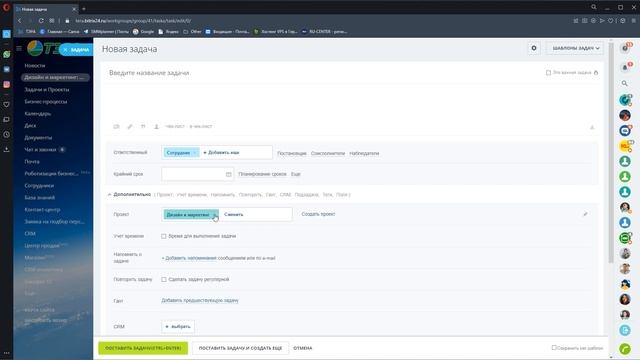Check the 'Это важная задача' checkbox

pyautogui.click(x=548, y=73)
